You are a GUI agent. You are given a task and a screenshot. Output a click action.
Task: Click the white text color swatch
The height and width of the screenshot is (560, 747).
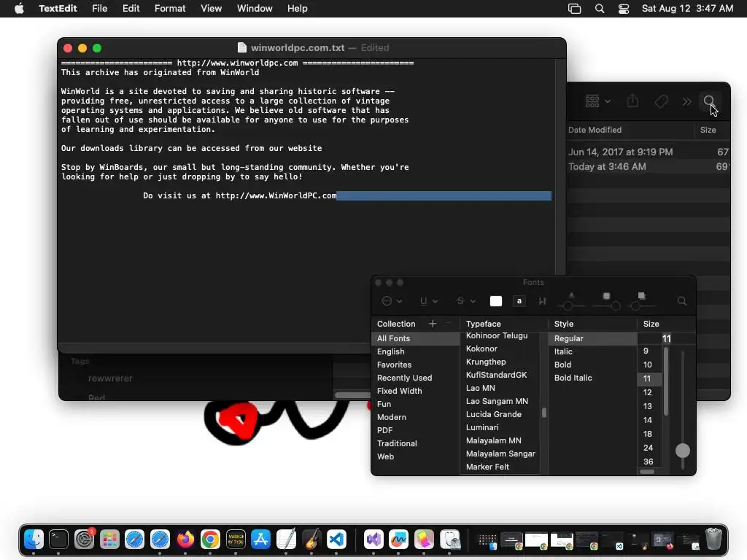coord(496,301)
